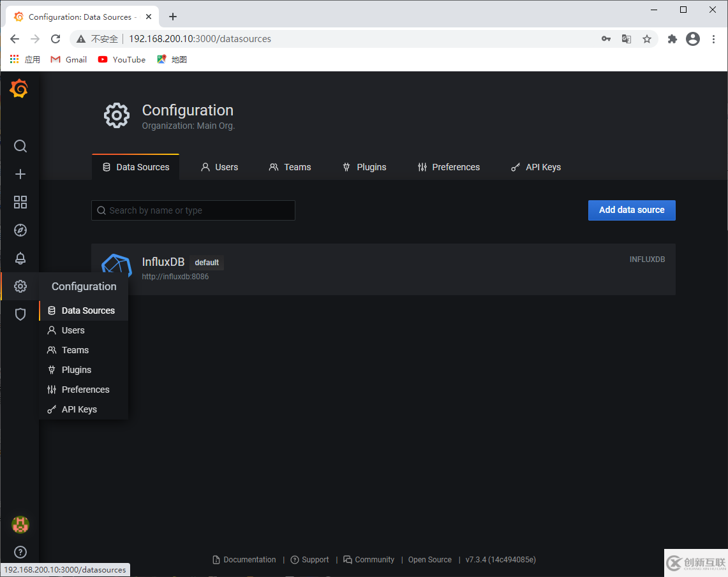Click the Configuration flyout menu header
Screen dimensions: 728x577
84,286
